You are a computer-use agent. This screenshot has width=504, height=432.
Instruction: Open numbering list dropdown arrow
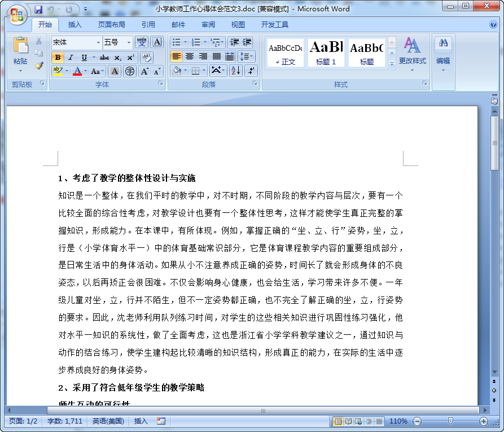(205, 42)
